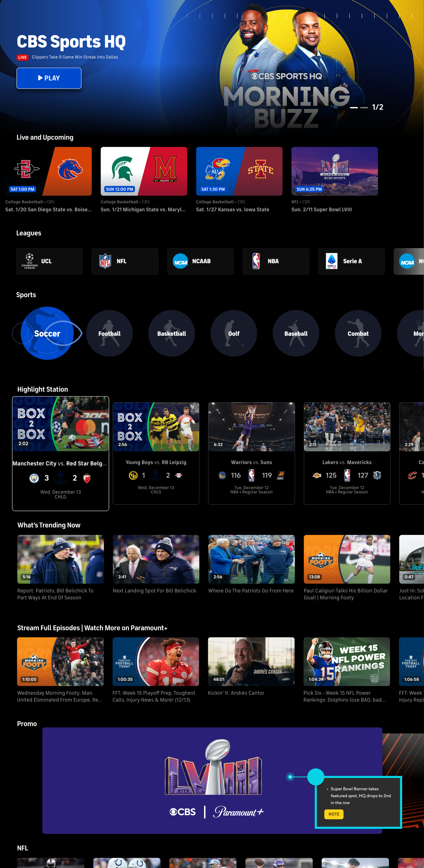Select first hero carousel indicator dash

point(354,108)
